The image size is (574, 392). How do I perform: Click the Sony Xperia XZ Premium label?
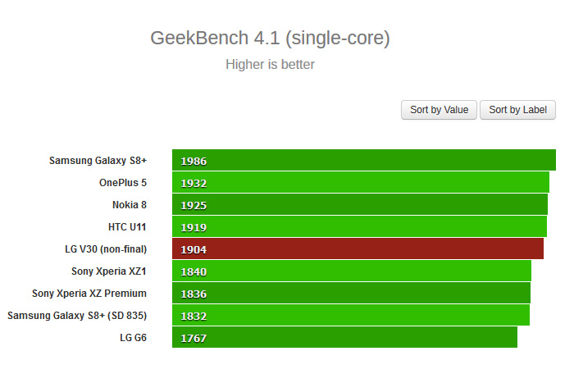[89, 294]
